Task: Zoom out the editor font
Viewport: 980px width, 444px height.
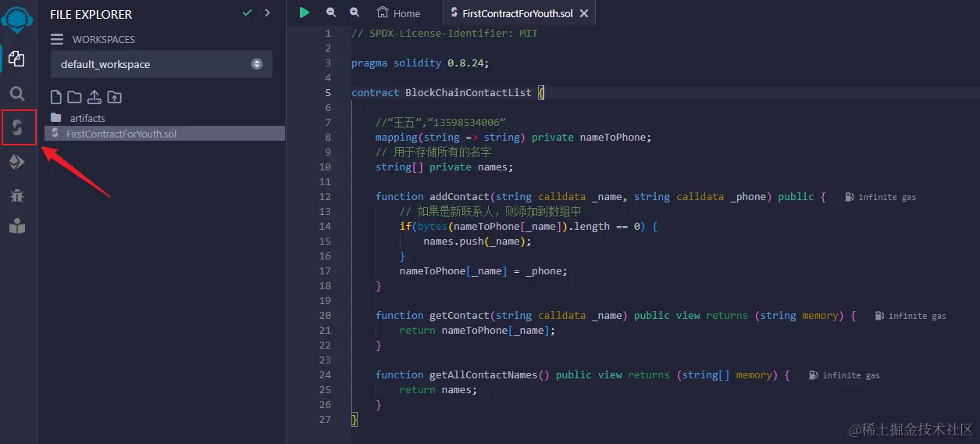Action: click(331, 13)
